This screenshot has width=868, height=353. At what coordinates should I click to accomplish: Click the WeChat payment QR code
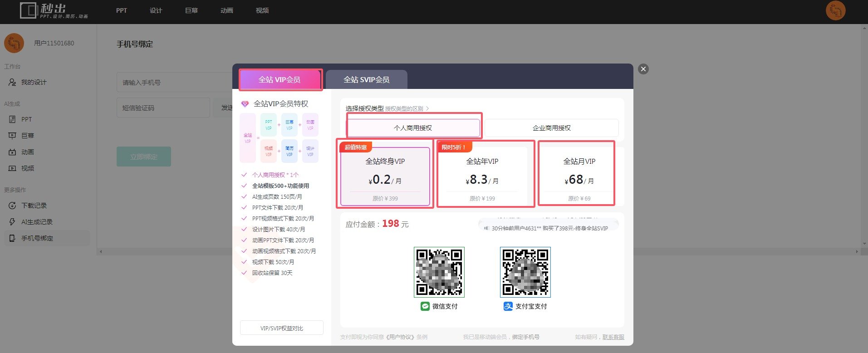tap(439, 272)
